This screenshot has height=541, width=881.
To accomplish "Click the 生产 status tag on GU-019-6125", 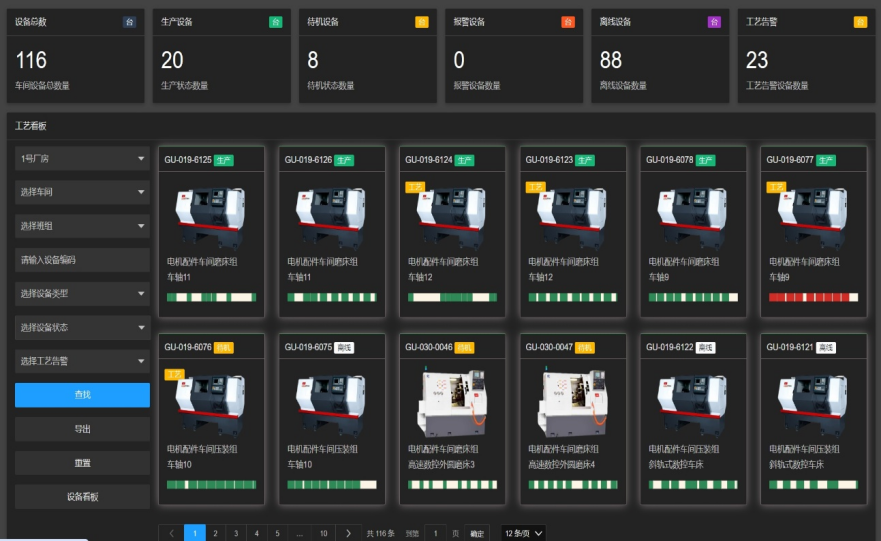I will click(223, 160).
